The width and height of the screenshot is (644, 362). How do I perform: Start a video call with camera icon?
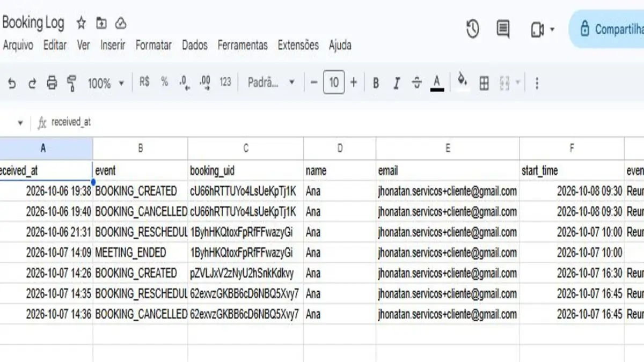tap(537, 29)
